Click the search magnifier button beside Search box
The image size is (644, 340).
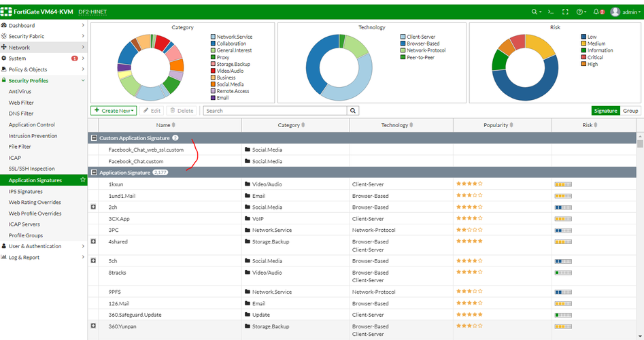coord(353,111)
